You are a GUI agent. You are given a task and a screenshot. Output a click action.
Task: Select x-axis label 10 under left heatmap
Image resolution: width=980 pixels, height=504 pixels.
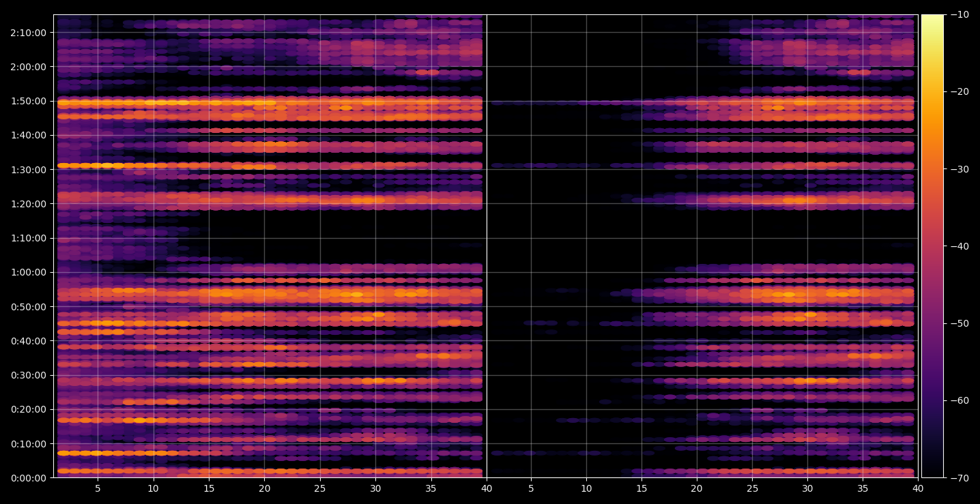coord(153,489)
